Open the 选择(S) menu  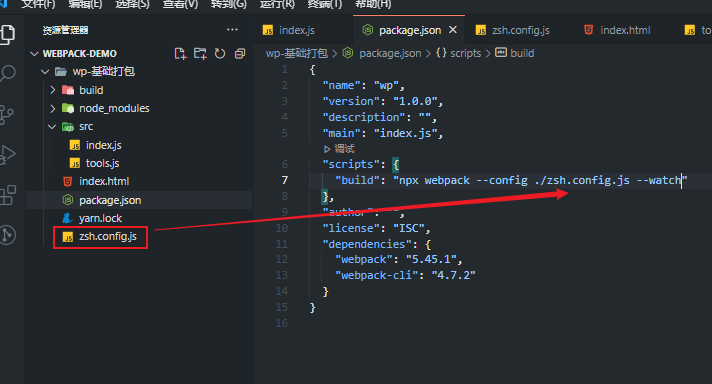(132, 5)
